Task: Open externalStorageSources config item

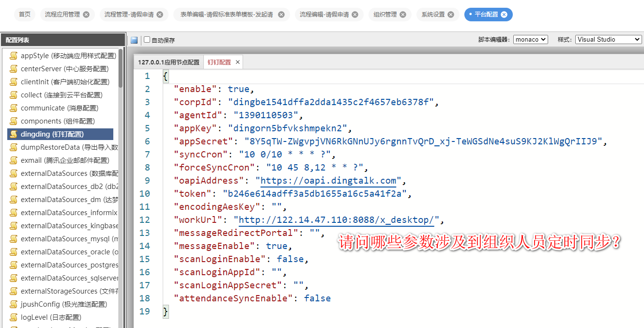Action: (69, 291)
